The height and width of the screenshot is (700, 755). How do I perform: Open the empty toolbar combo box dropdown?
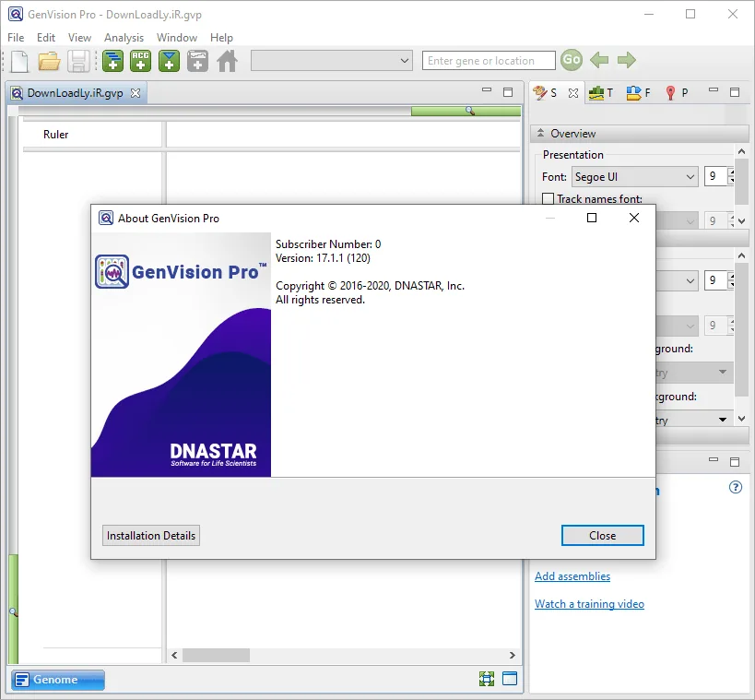(x=405, y=61)
